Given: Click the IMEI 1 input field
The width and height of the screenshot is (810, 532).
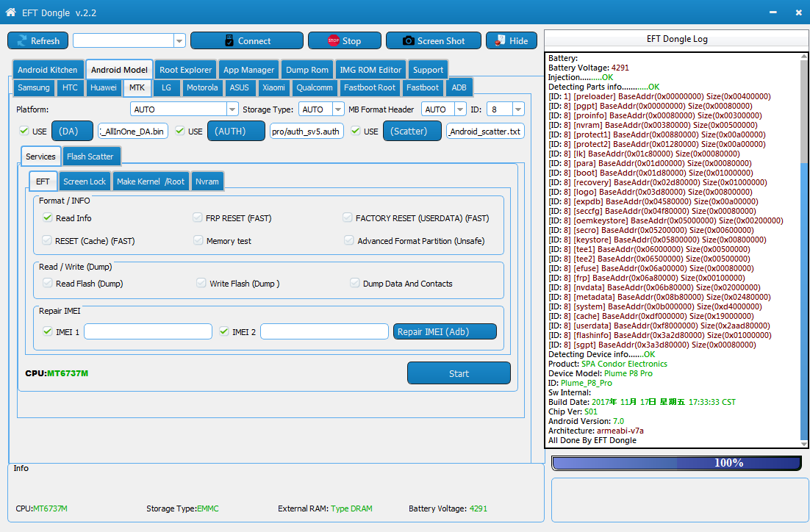Looking at the screenshot, I should pyautogui.click(x=148, y=331).
